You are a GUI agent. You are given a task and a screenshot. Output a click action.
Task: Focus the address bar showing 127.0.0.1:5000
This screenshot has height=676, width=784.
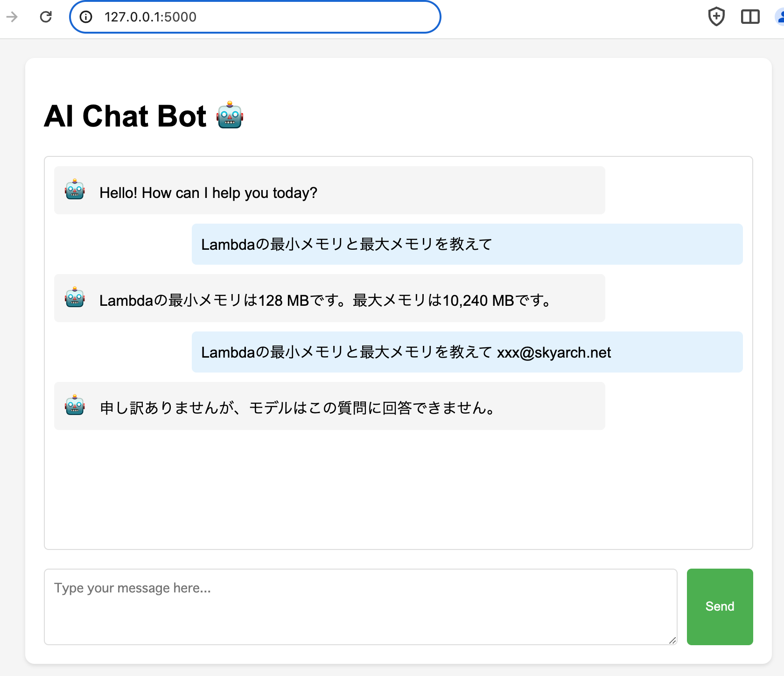(x=255, y=17)
